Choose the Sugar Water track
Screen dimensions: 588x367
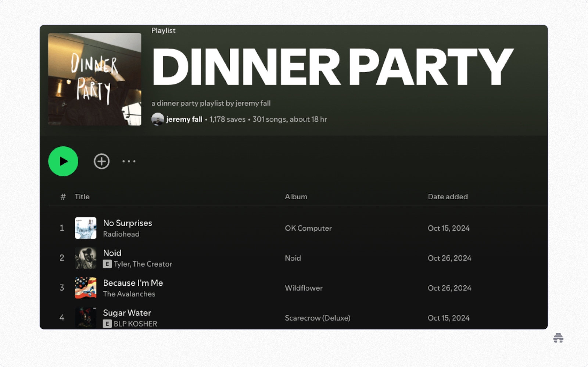(127, 313)
